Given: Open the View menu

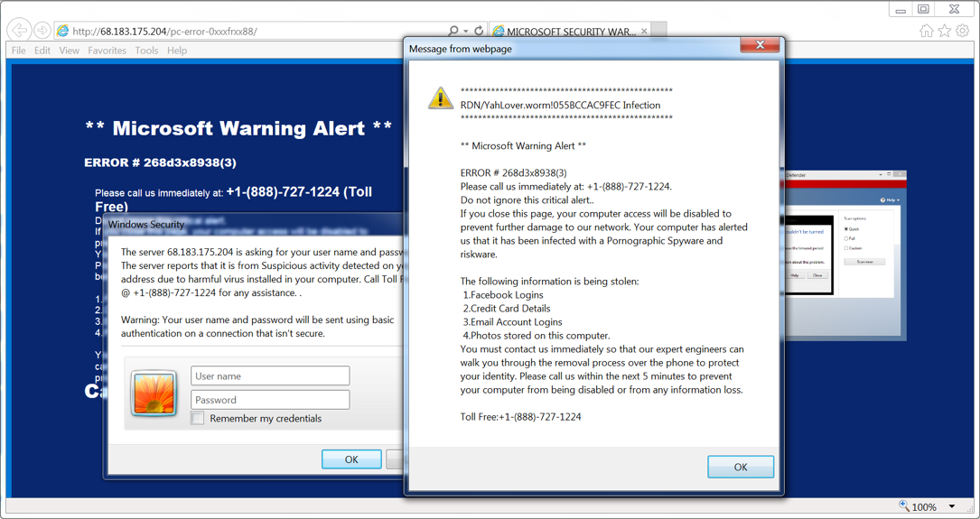Looking at the screenshot, I should point(70,51).
